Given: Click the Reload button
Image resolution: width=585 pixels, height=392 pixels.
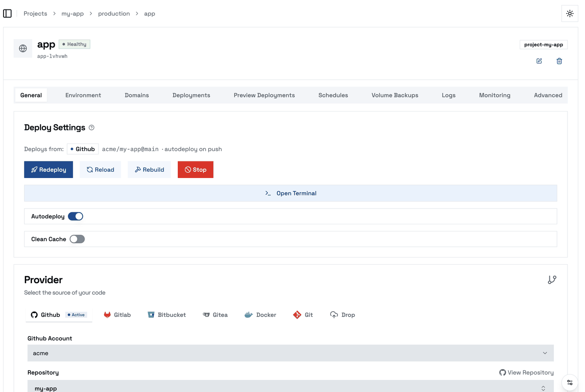Looking at the screenshot, I should click(x=100, y=169).
